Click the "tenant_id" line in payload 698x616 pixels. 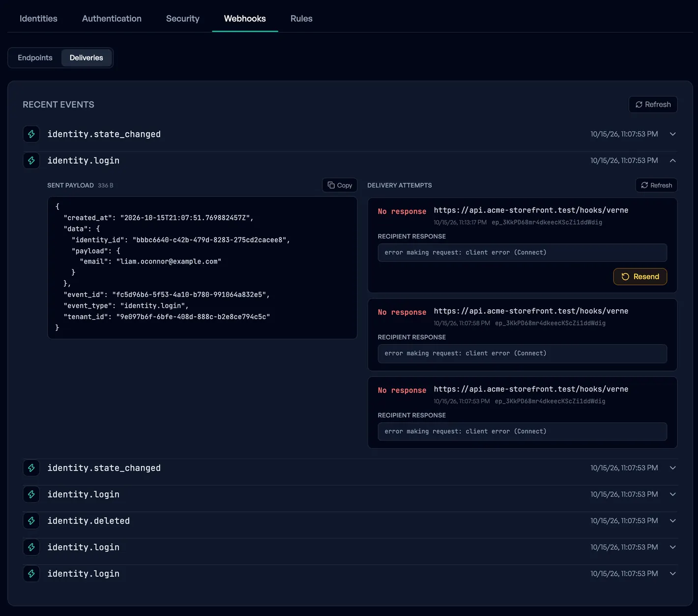point(167,317)
